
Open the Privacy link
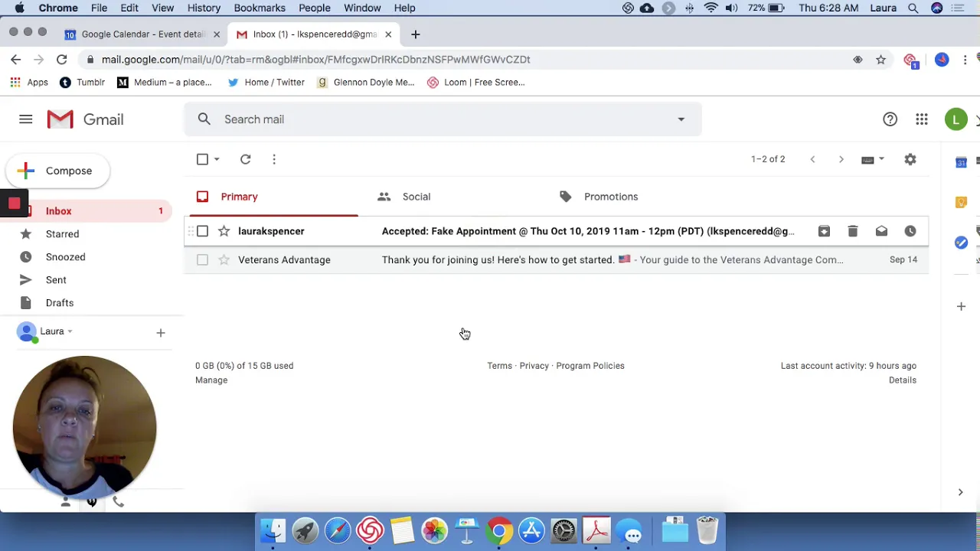coord(534,366)
